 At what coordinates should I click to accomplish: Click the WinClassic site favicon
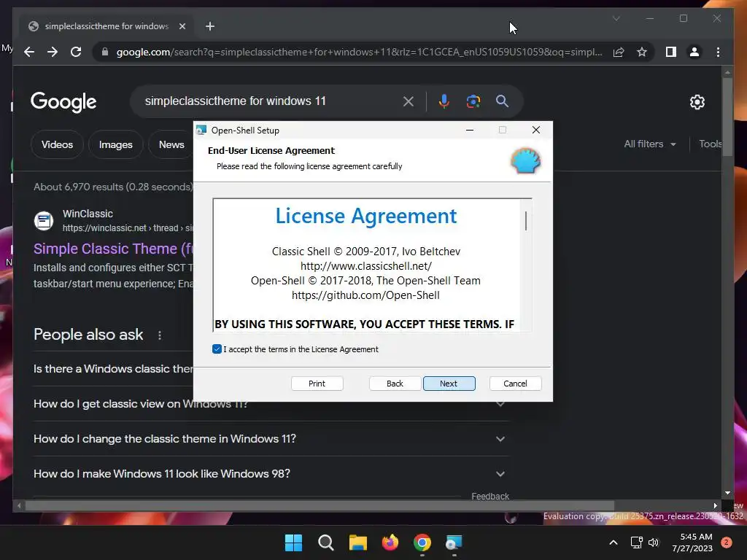pos(43,221)
